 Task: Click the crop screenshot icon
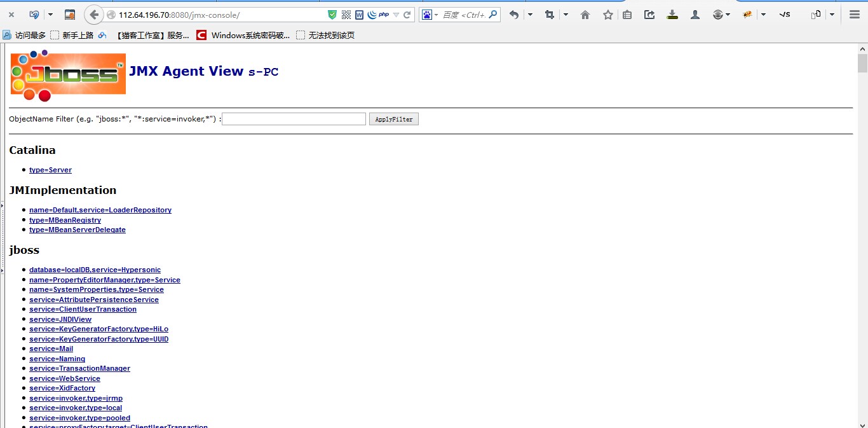(x=550, y=15)
